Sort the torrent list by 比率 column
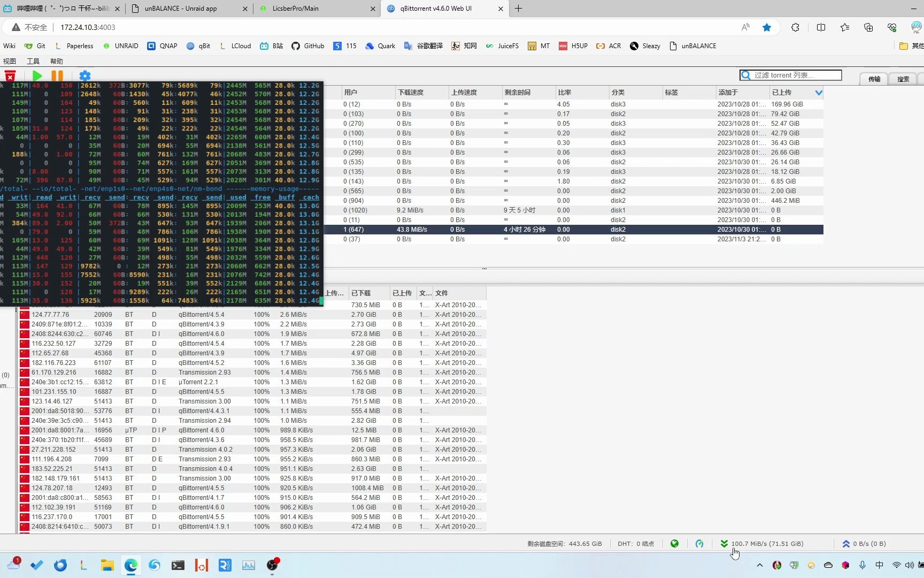 click(582, 93)
